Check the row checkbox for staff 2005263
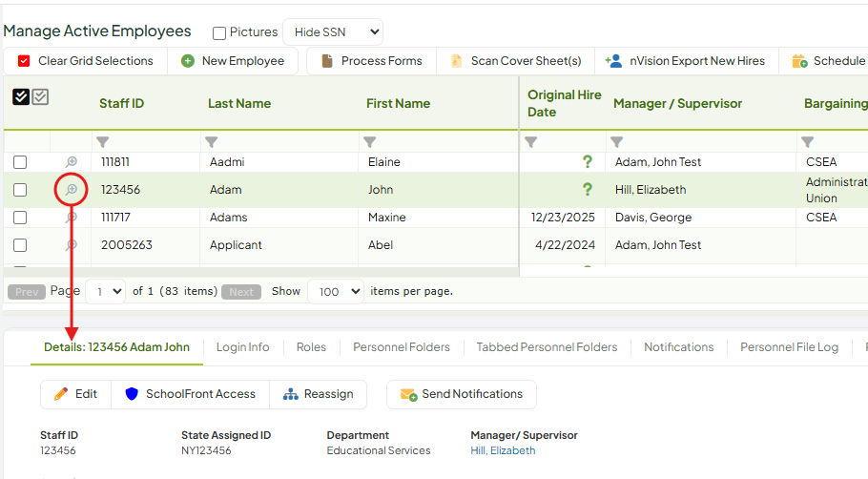The width and height of the screenshot is (868, 479). coord(20,245)
